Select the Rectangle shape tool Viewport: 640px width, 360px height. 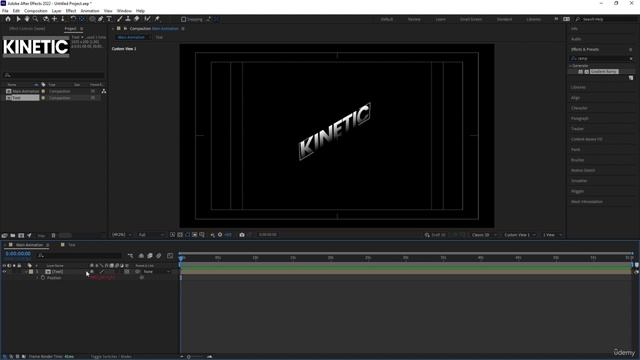(92, 19)
